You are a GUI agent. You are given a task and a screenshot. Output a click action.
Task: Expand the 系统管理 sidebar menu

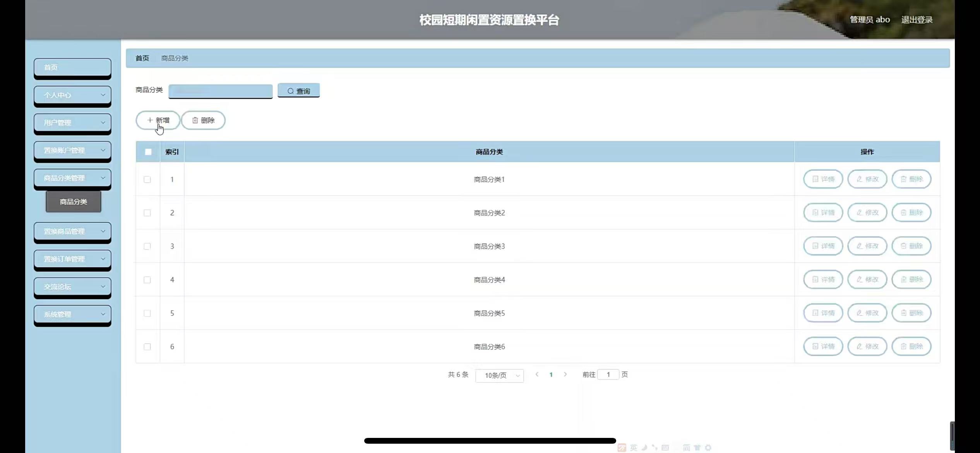click(x=72, y=314)
